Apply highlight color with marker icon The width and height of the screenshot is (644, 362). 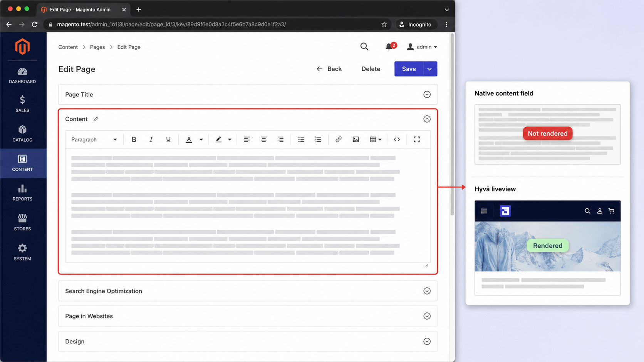click(218, 139)
